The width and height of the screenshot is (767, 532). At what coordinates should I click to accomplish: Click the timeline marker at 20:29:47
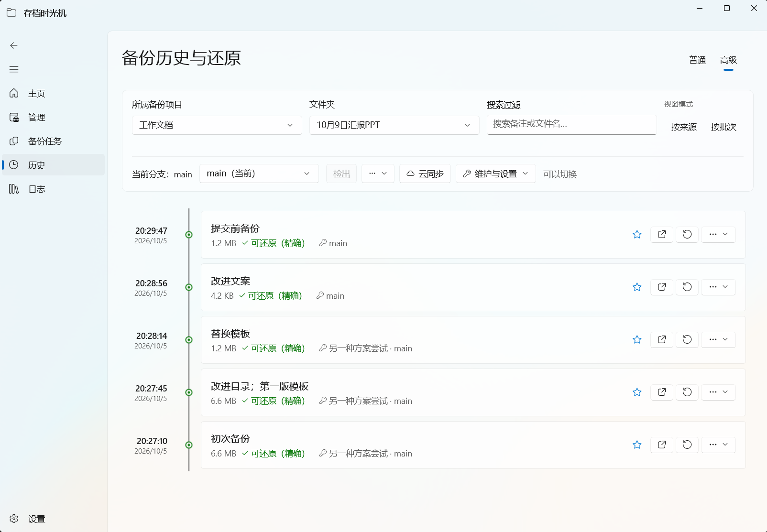coord(189,235)
